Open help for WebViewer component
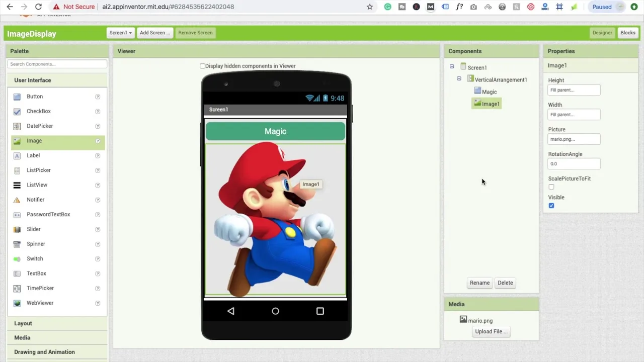 click(x=98, y=303)
